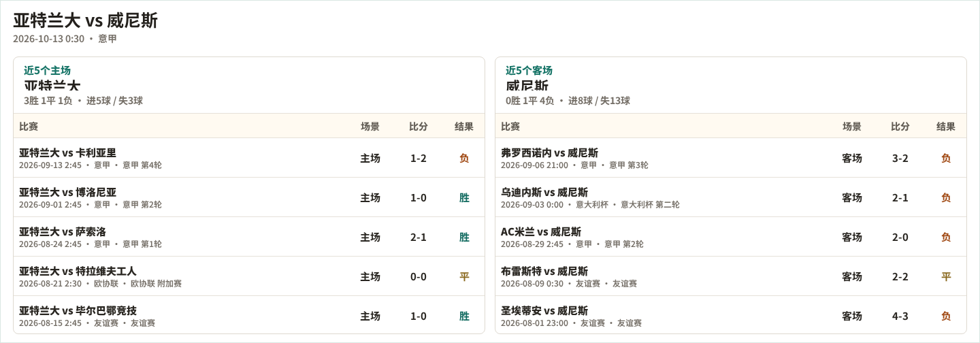Click the 结果 column header in the away table
The height and width of the screenshot is (343, 980).
(946, 126)
